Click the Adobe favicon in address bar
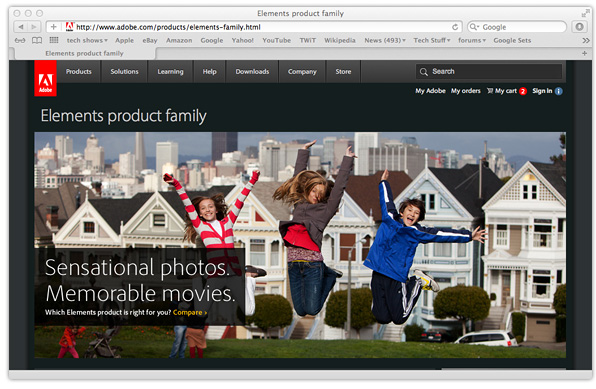Screen dimensions: 596x389 click(x=69, y=27)
